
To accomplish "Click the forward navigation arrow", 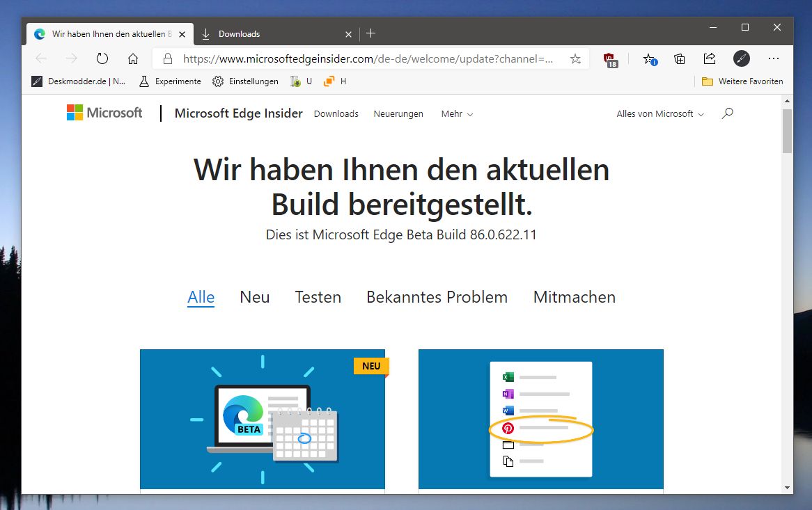I will (72, 58).
